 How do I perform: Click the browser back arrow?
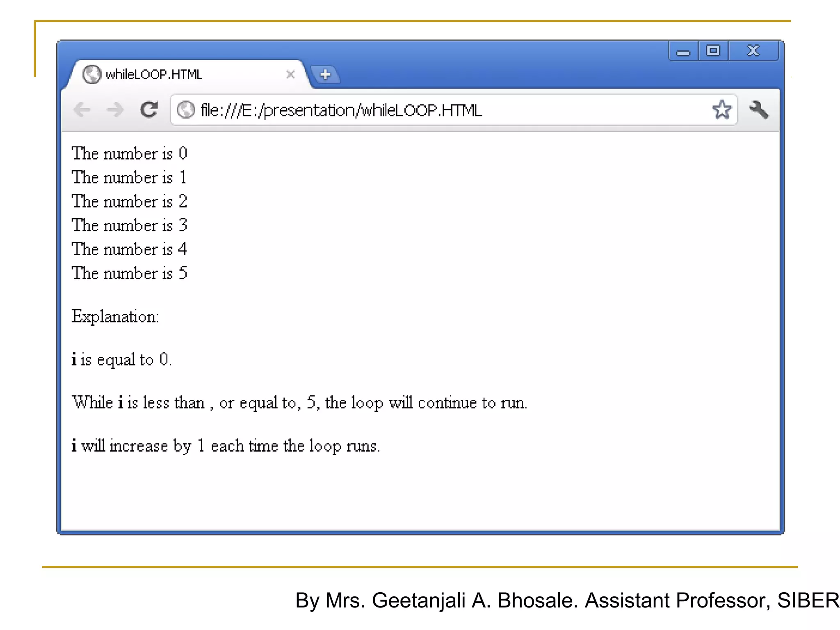pyautogui.click(x=82, y=110)
